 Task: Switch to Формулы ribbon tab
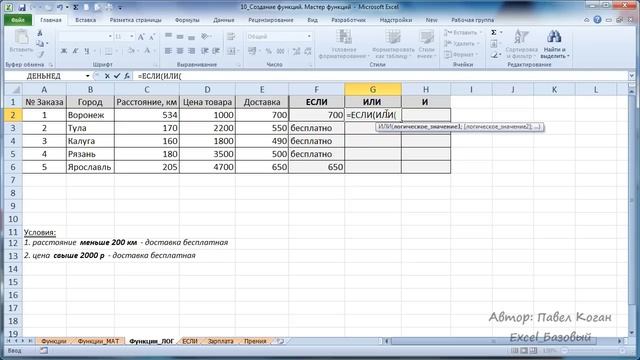click(x=187, y=20)
